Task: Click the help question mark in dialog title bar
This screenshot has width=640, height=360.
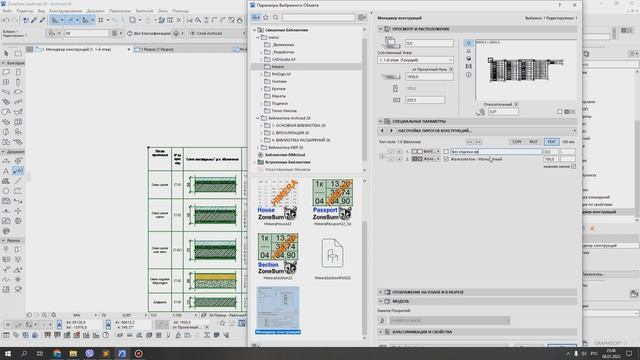Action: coord(560,5)
